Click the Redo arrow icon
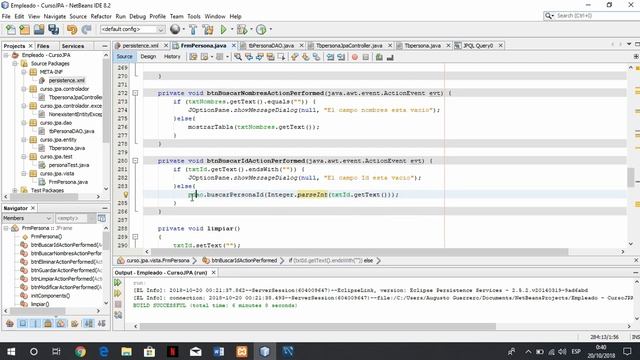The height and width of the screenshot is (360, 640). (x=86, y=29)
